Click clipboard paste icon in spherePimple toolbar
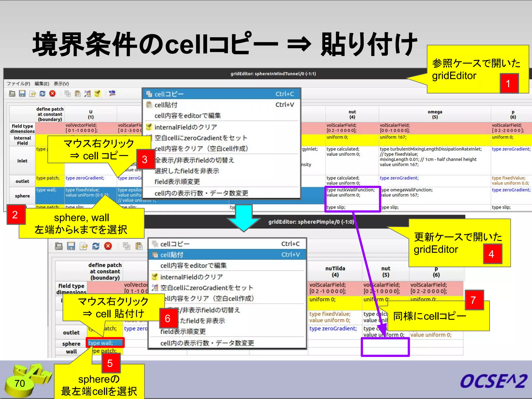Screen dimensions: 532x399 coord(139,246)
